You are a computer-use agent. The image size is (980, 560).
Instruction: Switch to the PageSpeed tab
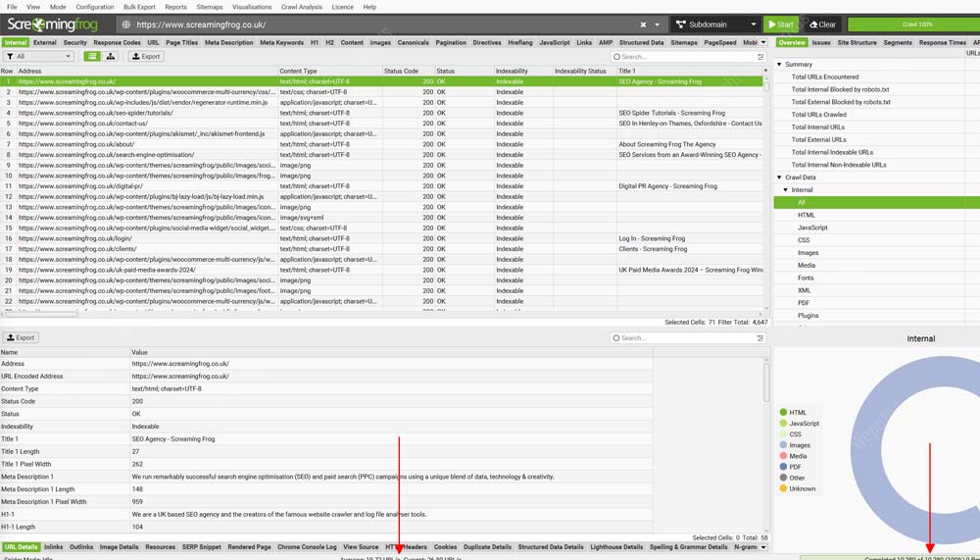pyautogui.click(x=720, y=42)
